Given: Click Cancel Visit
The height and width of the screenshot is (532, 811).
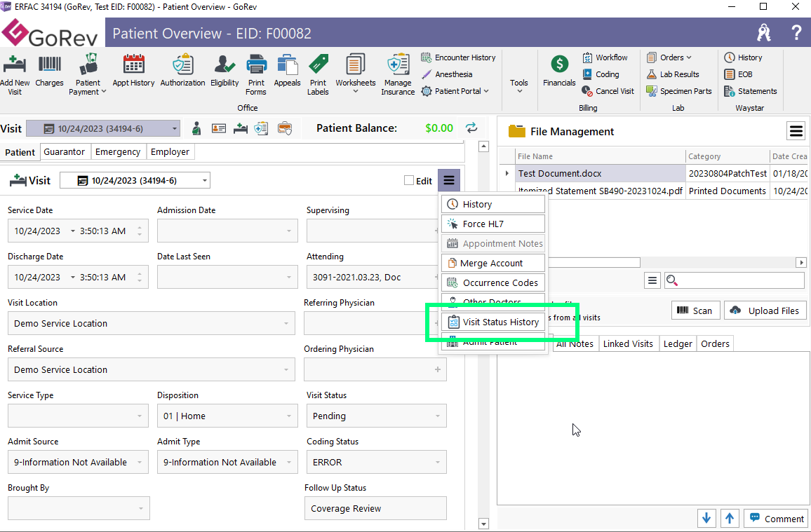Looking at the screenshot, I should point(608,91).
